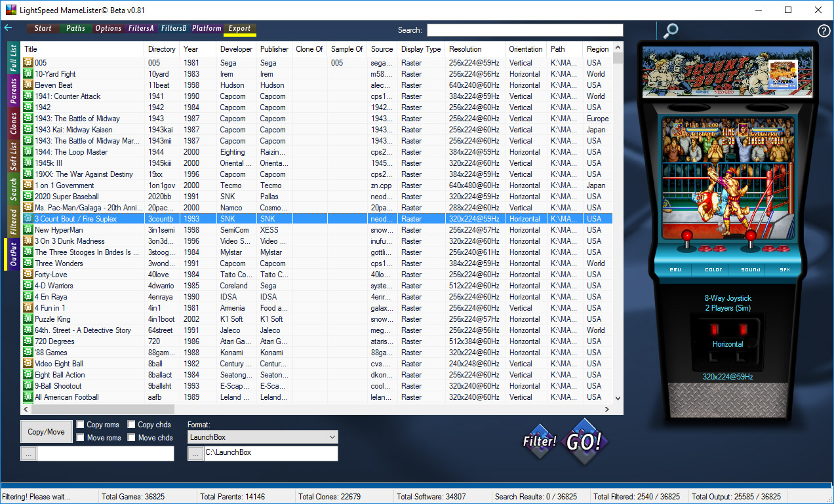834x504 pixels.
Task: Click the copy destination path field
Action: pos(106,454)
